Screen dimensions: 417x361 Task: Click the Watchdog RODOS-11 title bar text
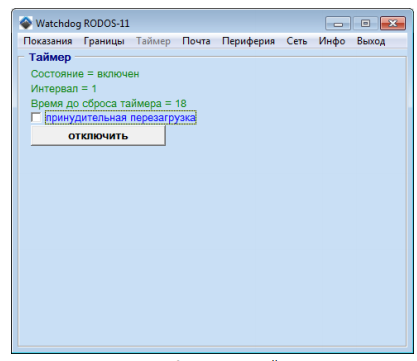click(x=83, y=23)
